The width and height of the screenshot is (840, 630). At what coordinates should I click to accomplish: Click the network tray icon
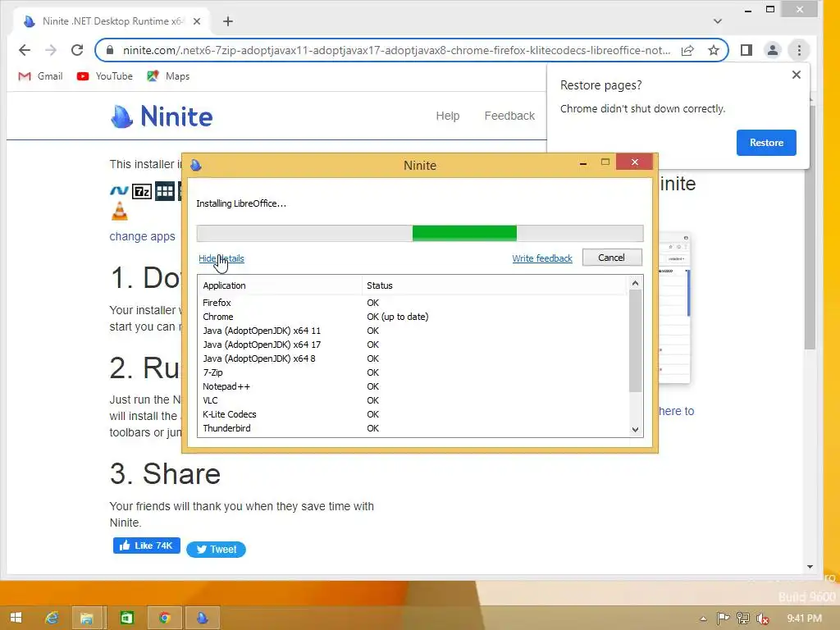[x=742, y=619]
